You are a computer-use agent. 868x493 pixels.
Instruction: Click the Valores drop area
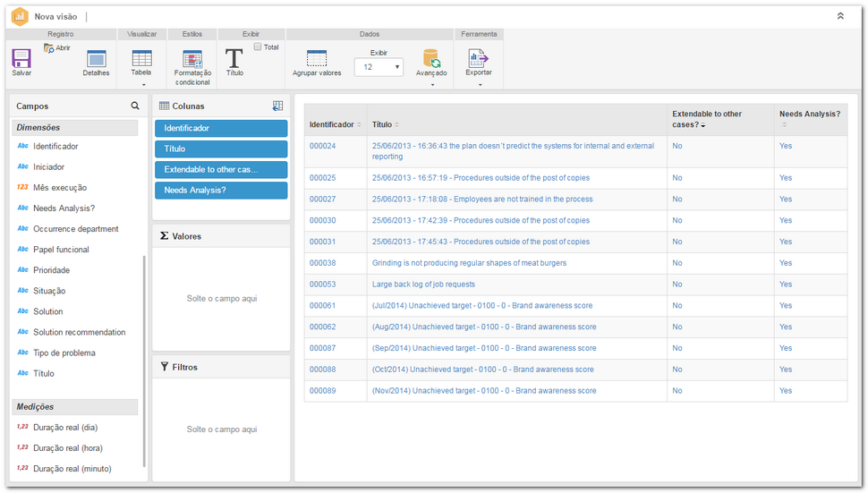[x=221, y=299]
